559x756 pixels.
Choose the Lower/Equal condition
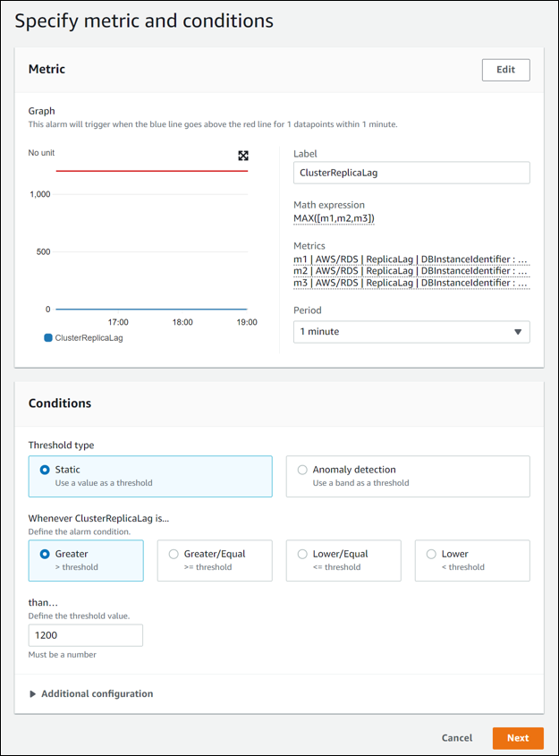click(x=301, y=554)
